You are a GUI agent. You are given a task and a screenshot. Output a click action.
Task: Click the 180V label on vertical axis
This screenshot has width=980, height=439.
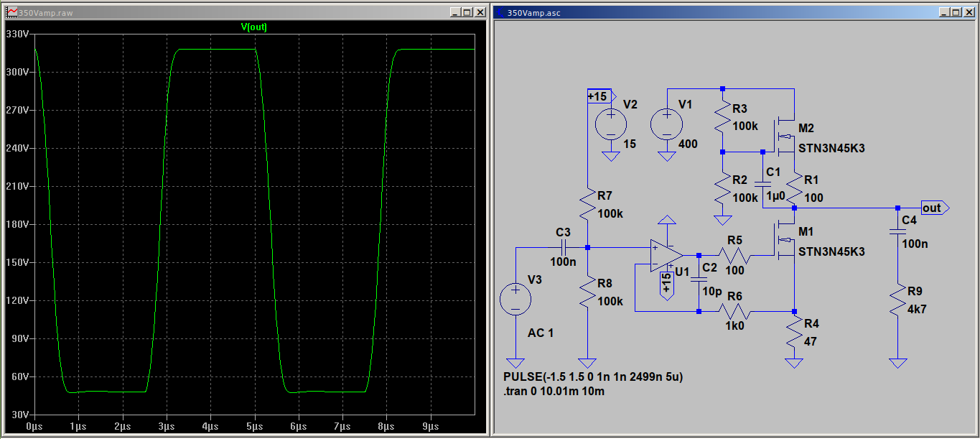point(16,224)
